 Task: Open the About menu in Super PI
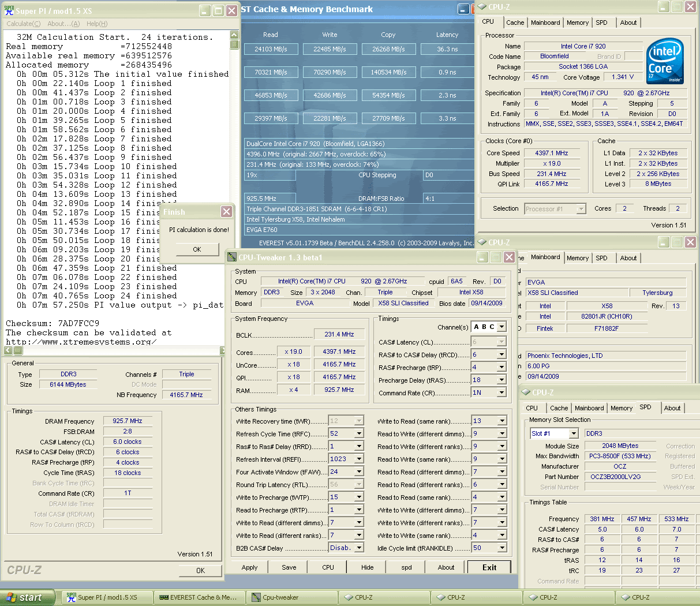click(63, 24)
